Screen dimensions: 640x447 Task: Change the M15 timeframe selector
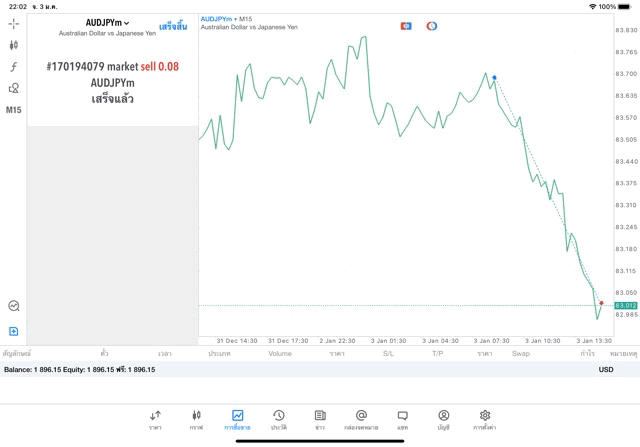click(x=14, y=110)
